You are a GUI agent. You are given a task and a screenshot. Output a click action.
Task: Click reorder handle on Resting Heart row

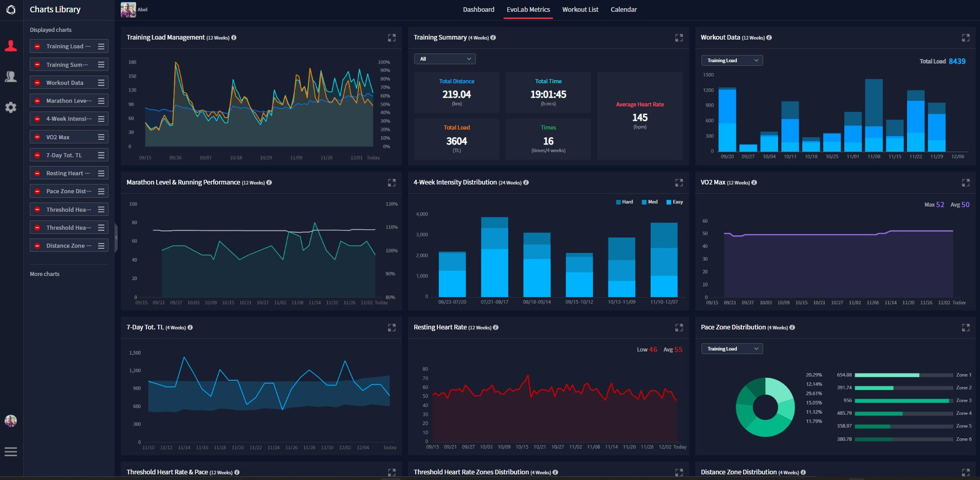tap(101, 173)
